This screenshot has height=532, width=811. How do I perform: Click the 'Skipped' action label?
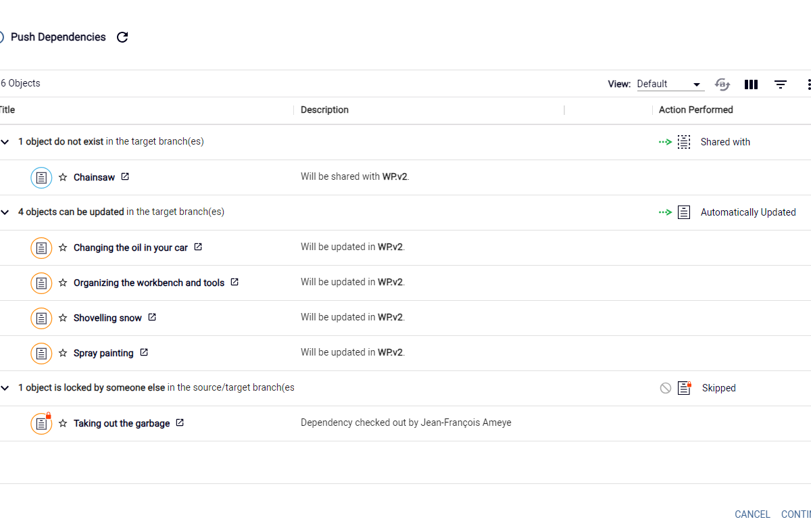718,388
